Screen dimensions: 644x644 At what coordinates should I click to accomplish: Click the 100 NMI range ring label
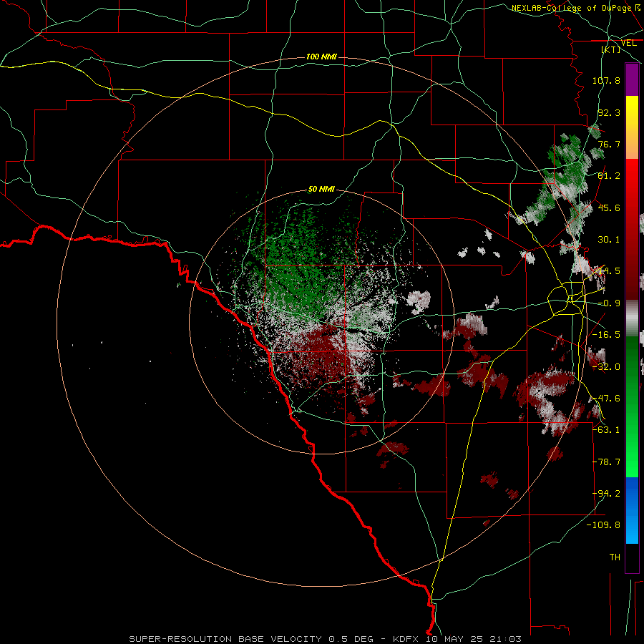tap(321, 57)
